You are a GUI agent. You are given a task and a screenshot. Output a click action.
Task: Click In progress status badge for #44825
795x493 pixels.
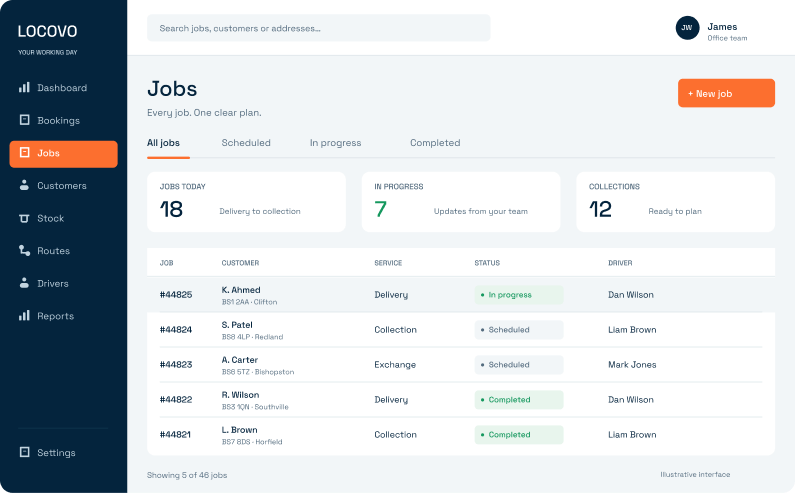[519, 295]
